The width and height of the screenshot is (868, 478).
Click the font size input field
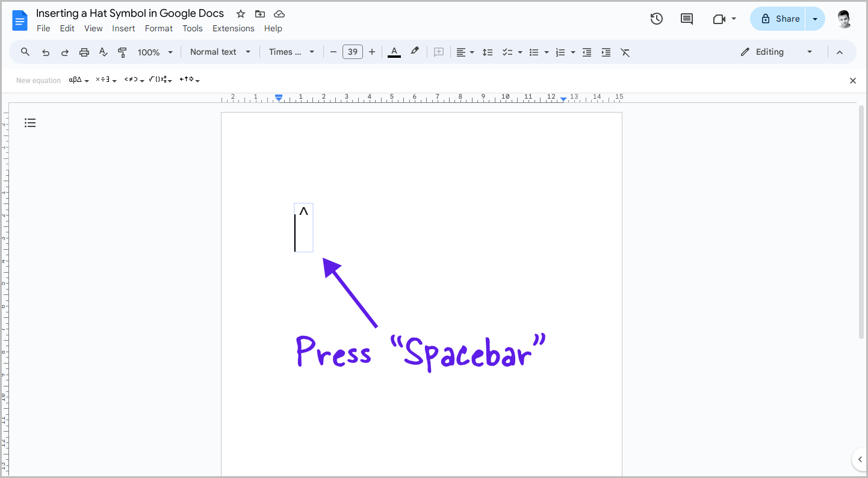click(x=353, y=52)
